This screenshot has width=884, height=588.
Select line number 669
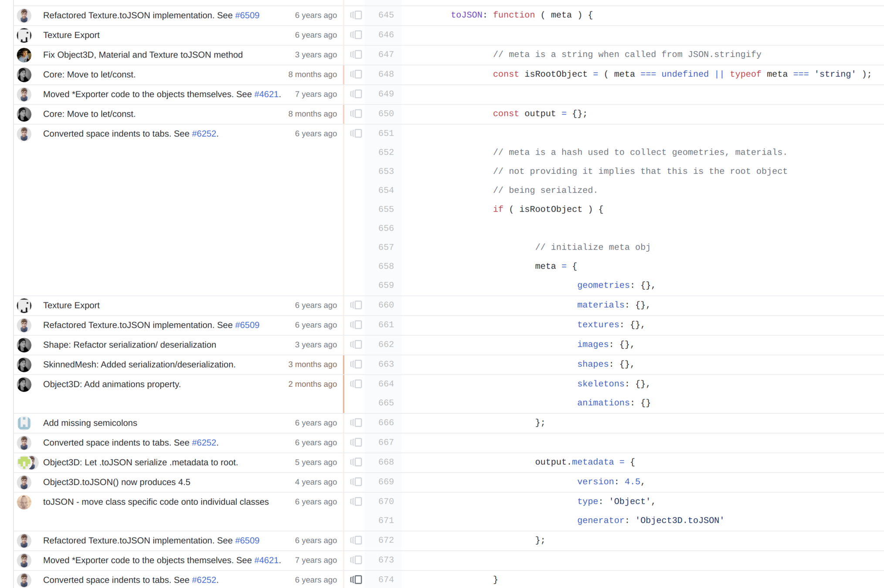tap(386, 482)
